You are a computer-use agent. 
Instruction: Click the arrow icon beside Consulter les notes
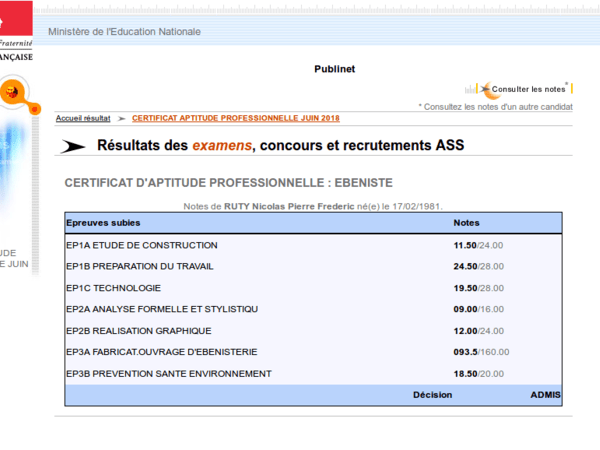[484, 89]
